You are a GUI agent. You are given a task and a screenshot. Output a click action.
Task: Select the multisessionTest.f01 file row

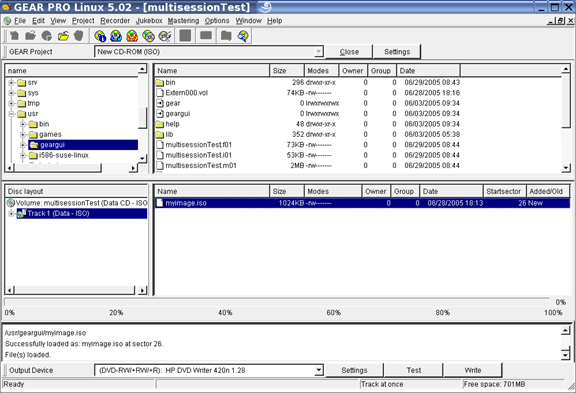308,145
